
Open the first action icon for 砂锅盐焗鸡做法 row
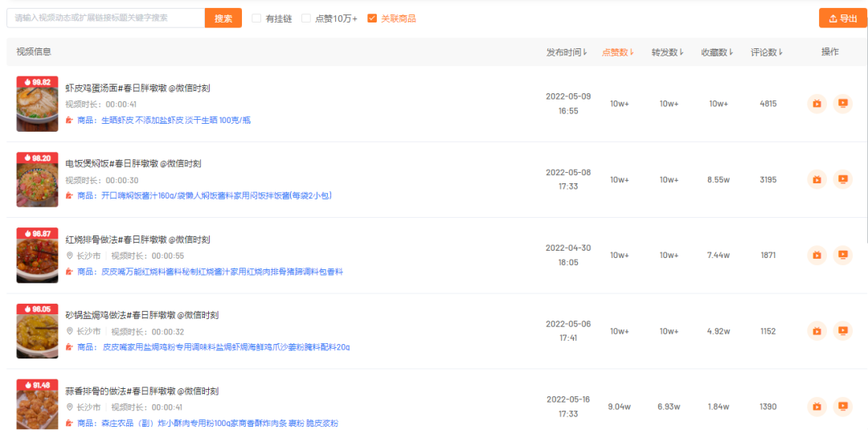pos(817,331)
